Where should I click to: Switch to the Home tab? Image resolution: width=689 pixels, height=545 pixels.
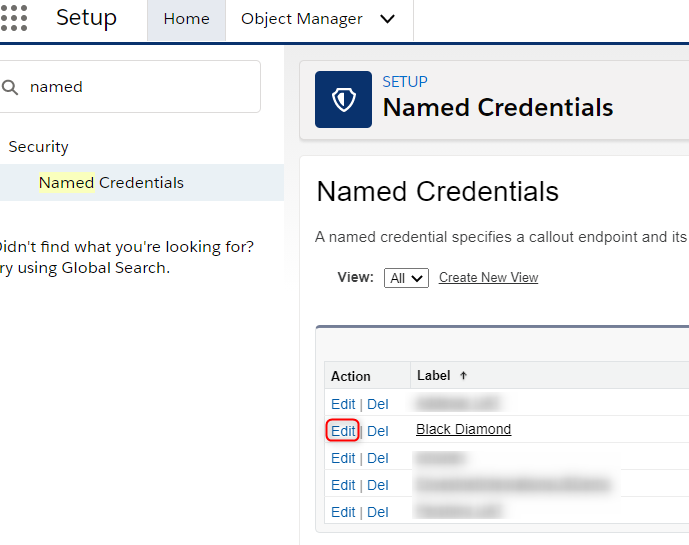coord(186,20)
